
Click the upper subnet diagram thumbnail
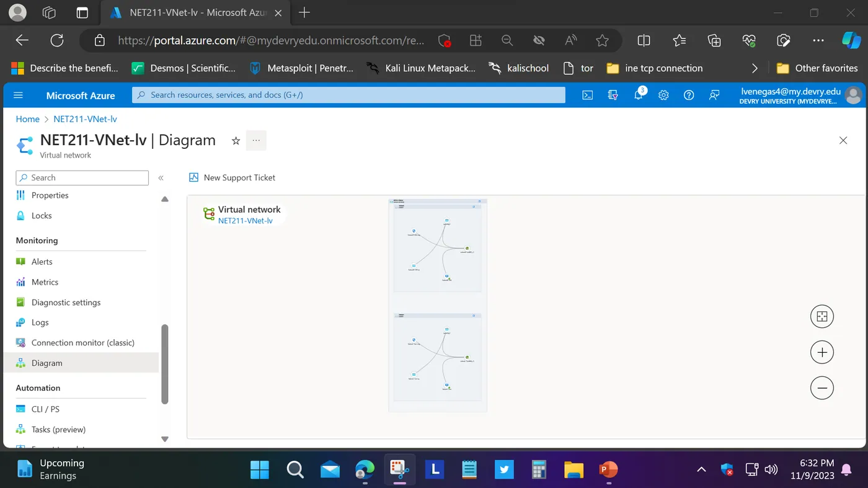(x=438, y=248)
